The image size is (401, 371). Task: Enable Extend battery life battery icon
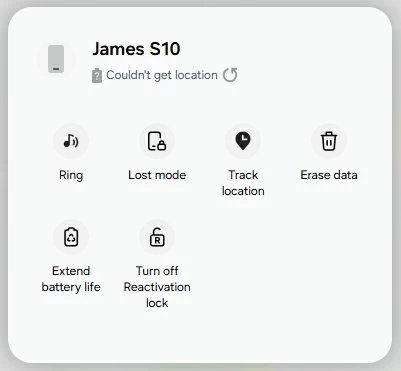71,237
